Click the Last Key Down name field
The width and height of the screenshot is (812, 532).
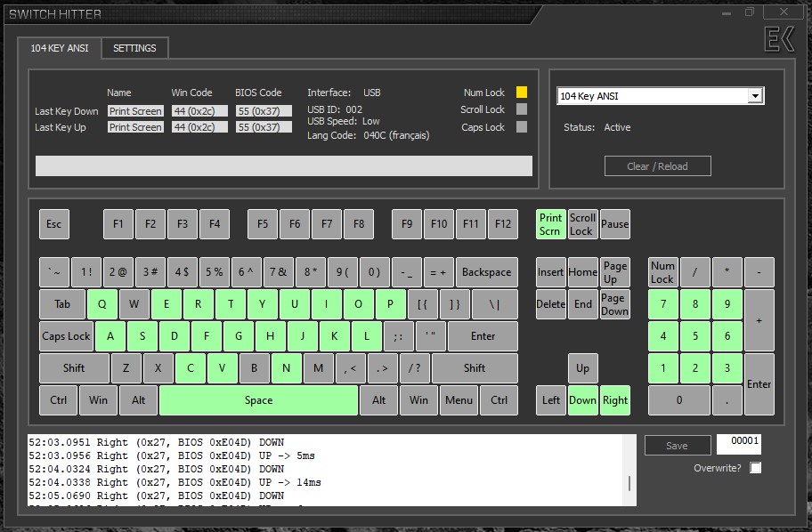(135, 111)
